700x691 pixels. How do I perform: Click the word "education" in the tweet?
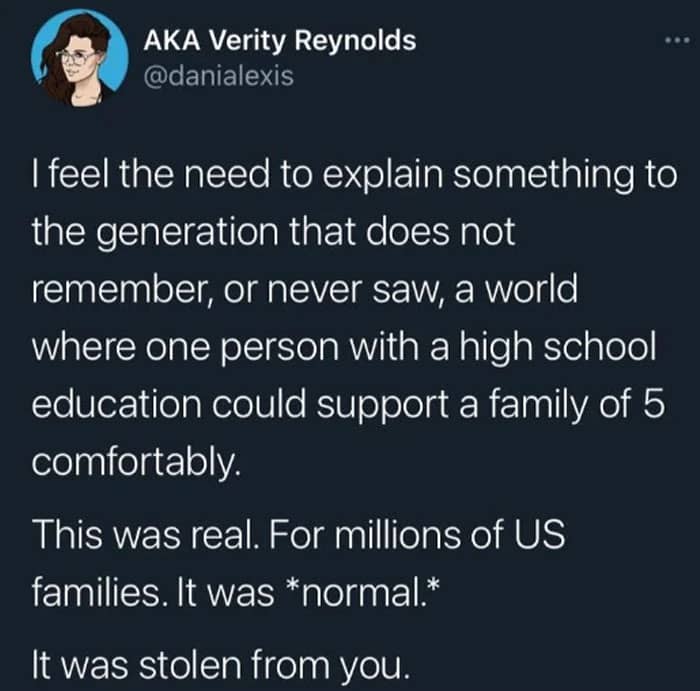point(117,405)
